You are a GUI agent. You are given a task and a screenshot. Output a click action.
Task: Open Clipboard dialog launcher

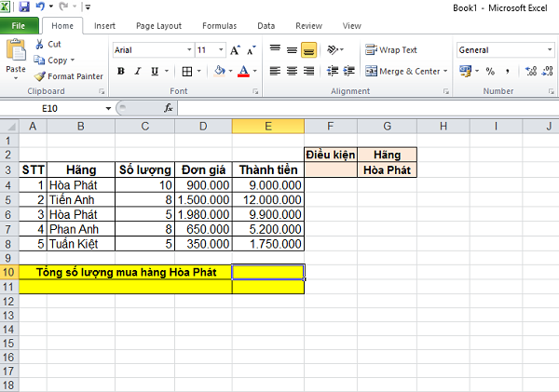[102, 91]
